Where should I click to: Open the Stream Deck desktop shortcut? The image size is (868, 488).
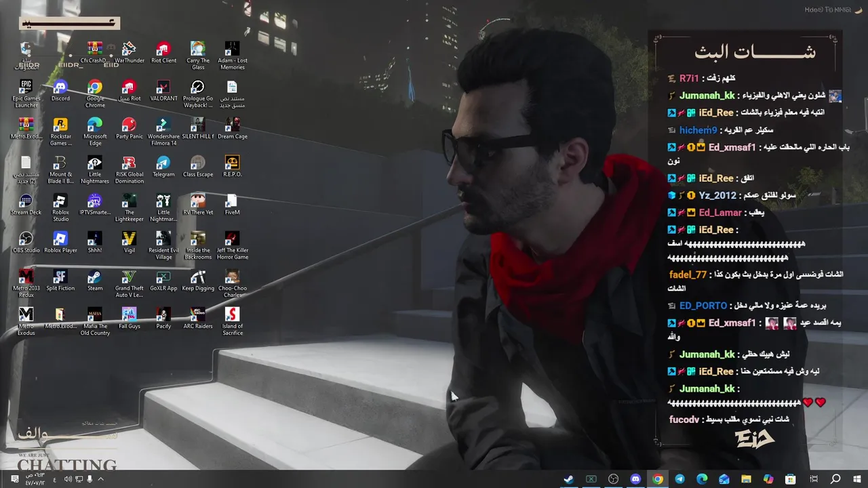[x=26, y=205]
